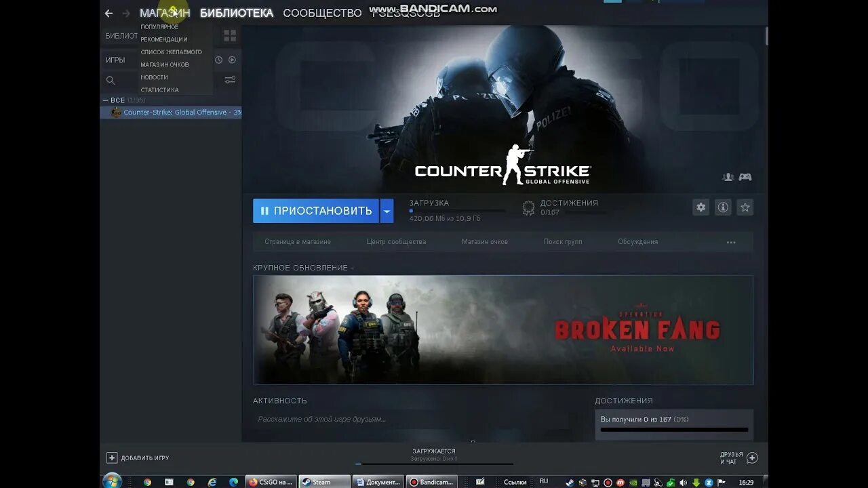Click taskbar clock 16:29
The width and height of the screenshot is (868, 488).
pyautogui.click(x=746, y=483)
